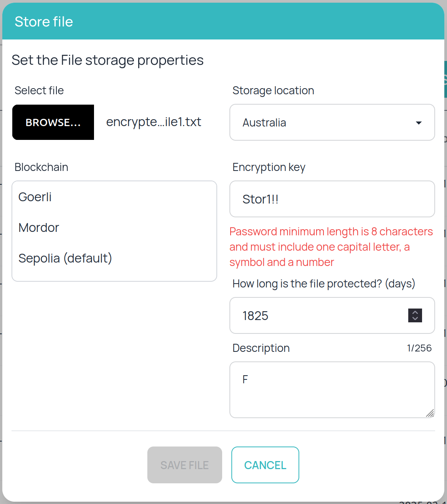Screen dimensions: 447x504
Task: Select Goerli in the Blockchain list
Action: coord(35,197)
